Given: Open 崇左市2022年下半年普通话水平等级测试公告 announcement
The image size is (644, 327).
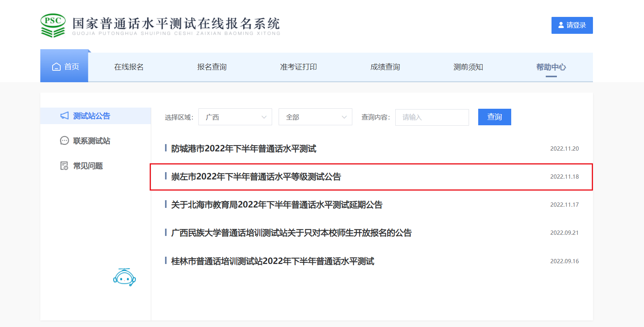Looking at the screenshot, I should 256,177.
